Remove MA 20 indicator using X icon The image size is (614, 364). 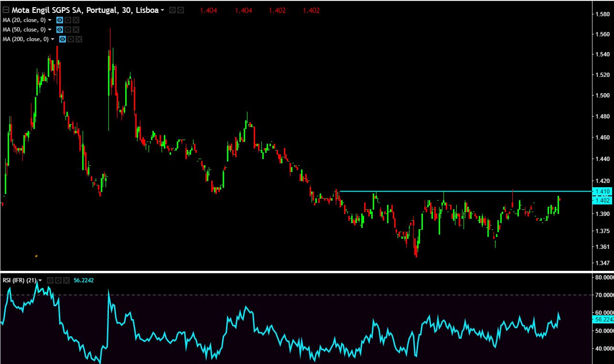point(76,20)
